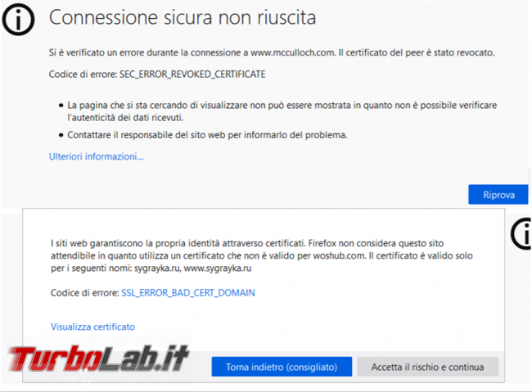Image resolution: width=532 pixels, height=392 pixels.
Task: Click the heading Connessione sicura non riuscita
Action: pyautogui.click(x=183, y=17)
